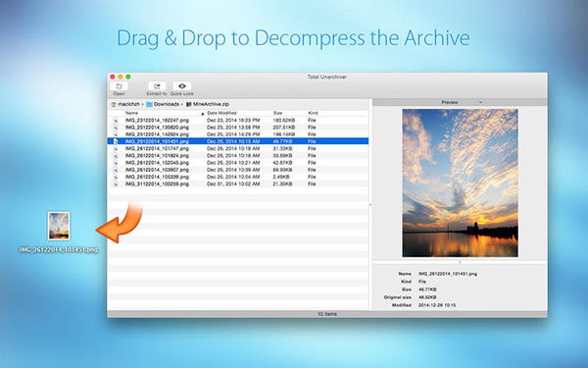Select file IMG_23122014_162247.png

tap(157, 121)
